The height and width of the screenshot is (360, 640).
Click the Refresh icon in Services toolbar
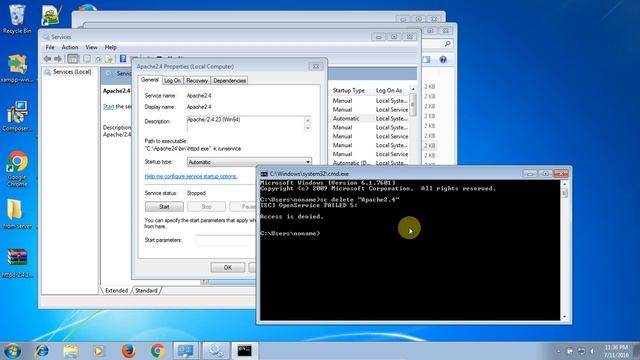(98, 59)
